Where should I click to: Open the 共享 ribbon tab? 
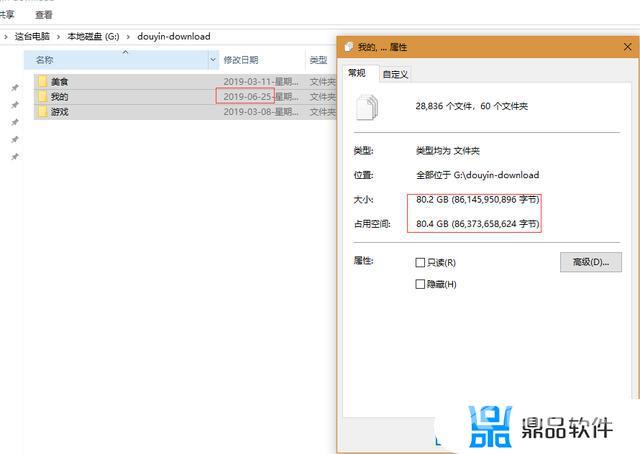[x=7, y=15]
